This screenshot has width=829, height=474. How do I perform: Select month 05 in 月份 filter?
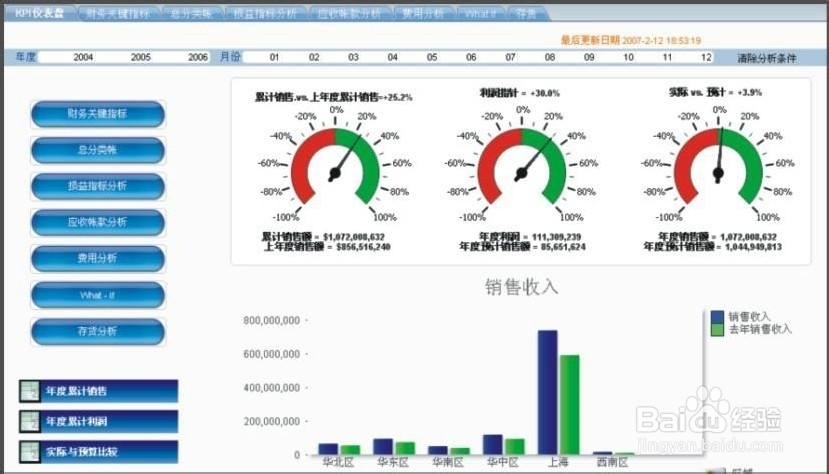point(432,57)
